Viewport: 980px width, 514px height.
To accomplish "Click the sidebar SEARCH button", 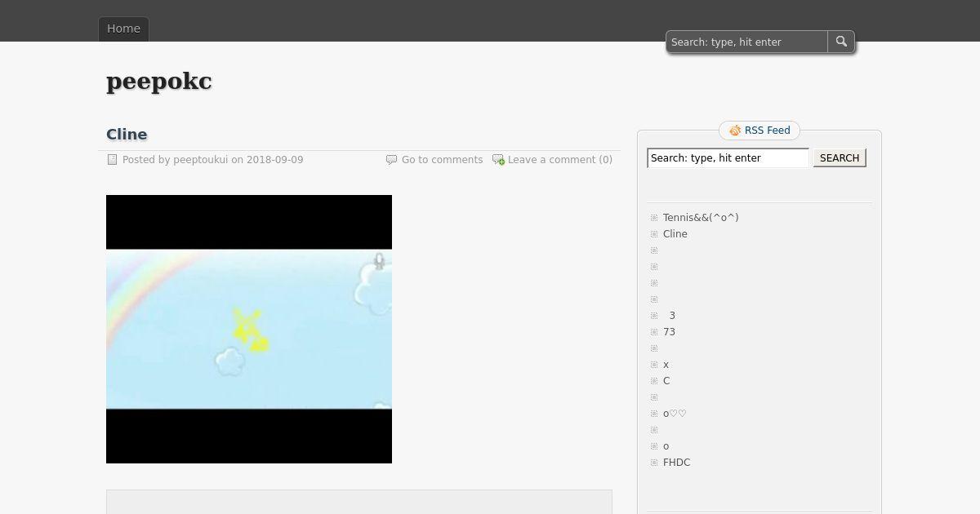I will (x=840, y=158).
